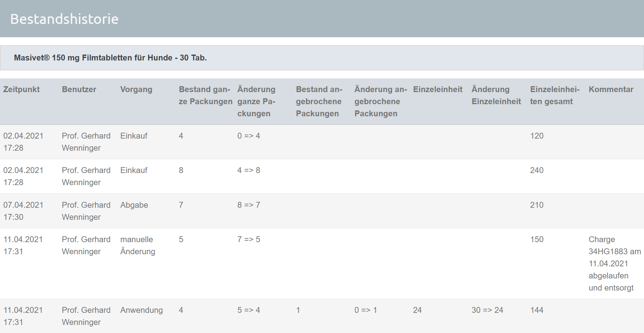Select the 07.04.2021 17:30 timestamp
This screenshot has height=333, width=644.
23,211
